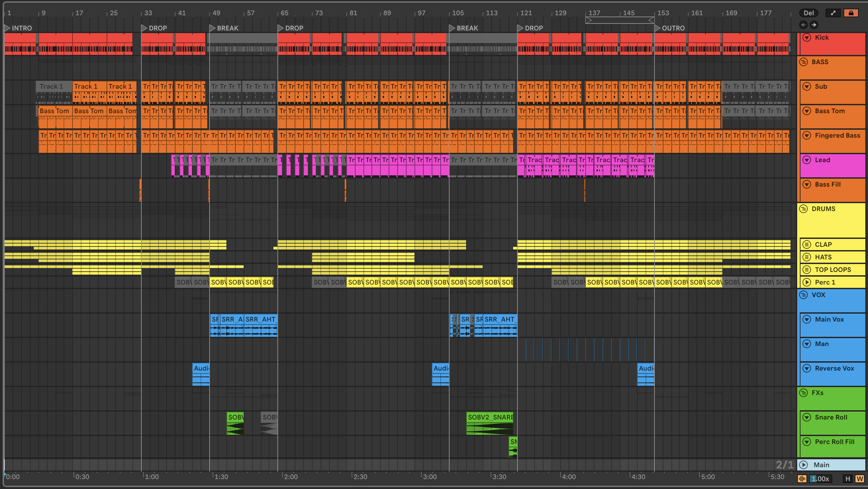Select the first gray Track 1 clip on Sub
This screenshot has width=868, height=489.
coord(54,92)
